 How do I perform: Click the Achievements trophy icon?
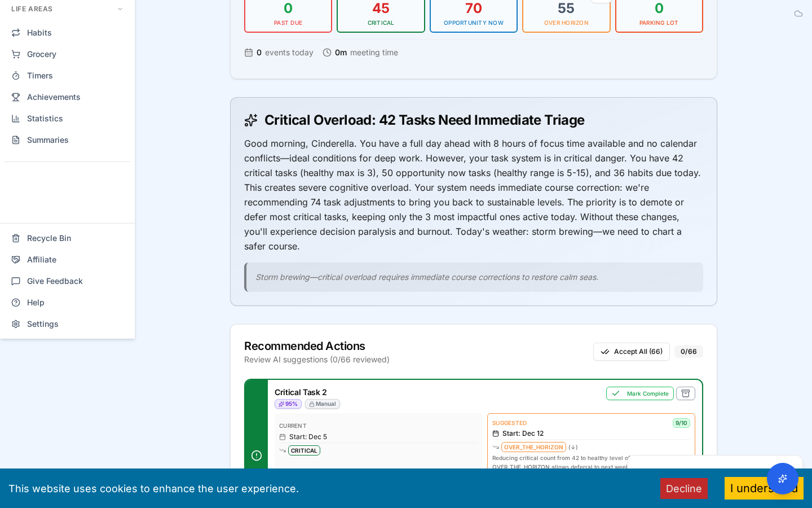pos(16,97)
